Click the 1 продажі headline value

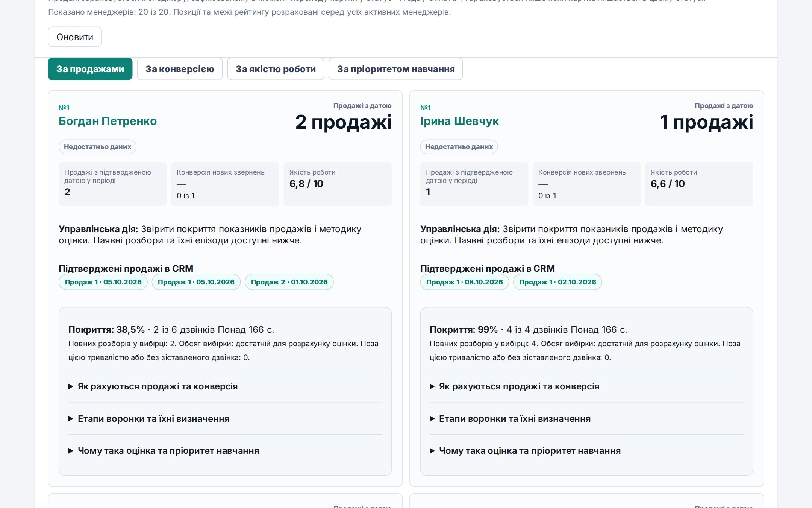point(706,122)
